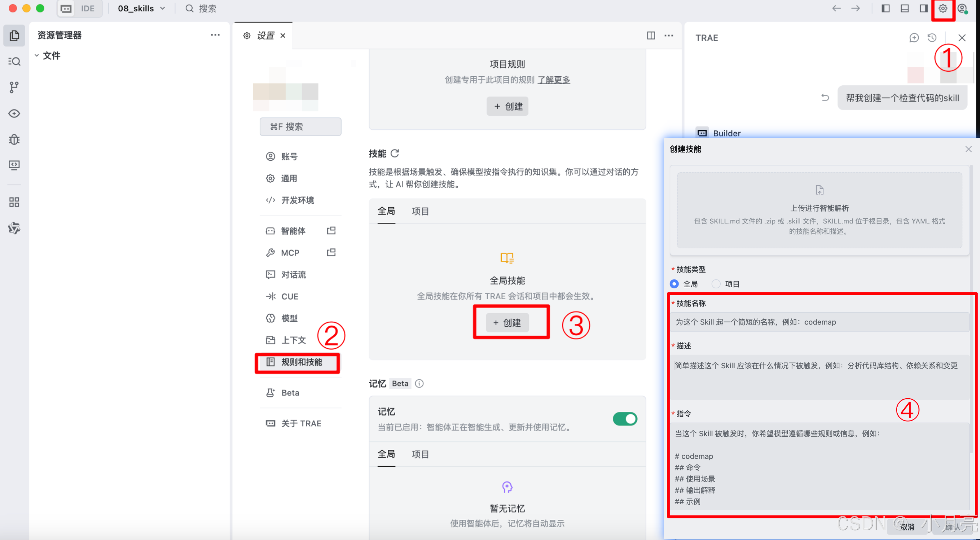Screen dimensions: 980x540
Task: Open the user account icon in title bar
Action: (x=962, y=8)
